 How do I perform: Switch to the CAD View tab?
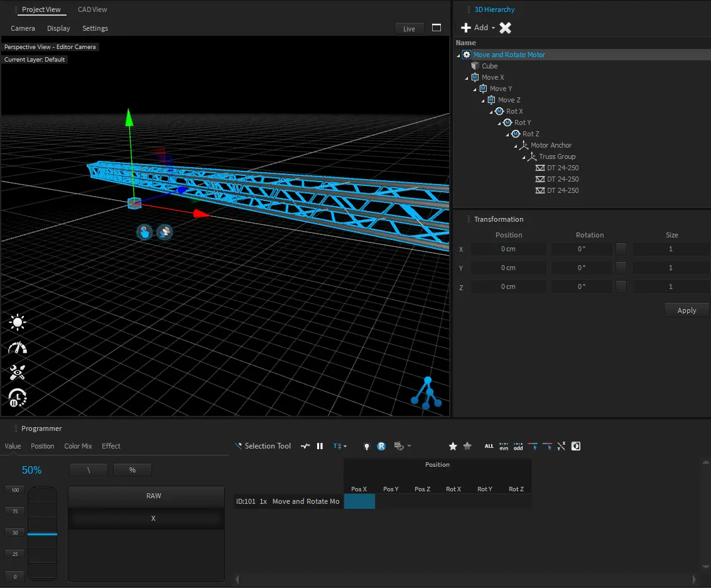(x=92, y=9)
